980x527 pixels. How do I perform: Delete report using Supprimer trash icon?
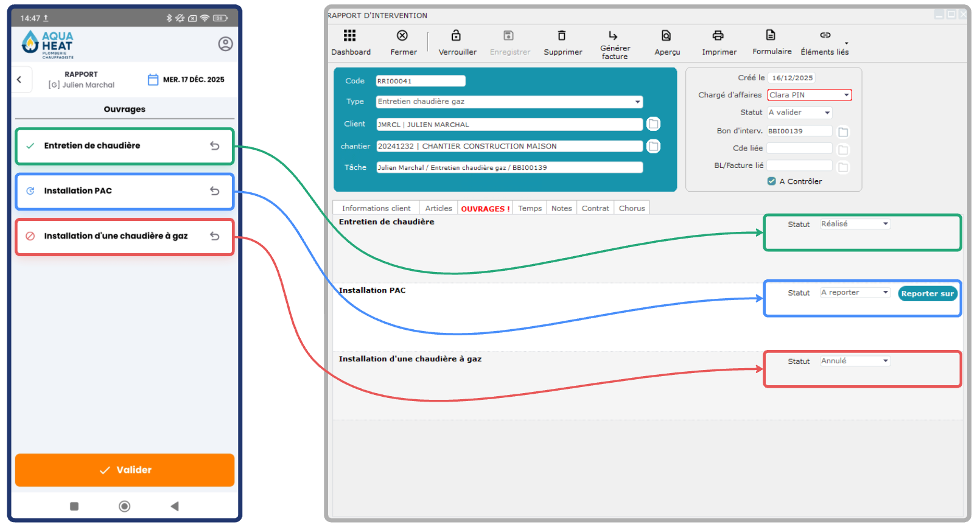point(562,36)
